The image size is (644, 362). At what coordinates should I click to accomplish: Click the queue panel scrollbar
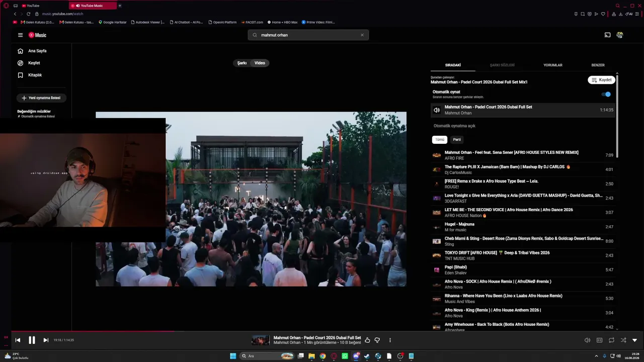[617, 116]
